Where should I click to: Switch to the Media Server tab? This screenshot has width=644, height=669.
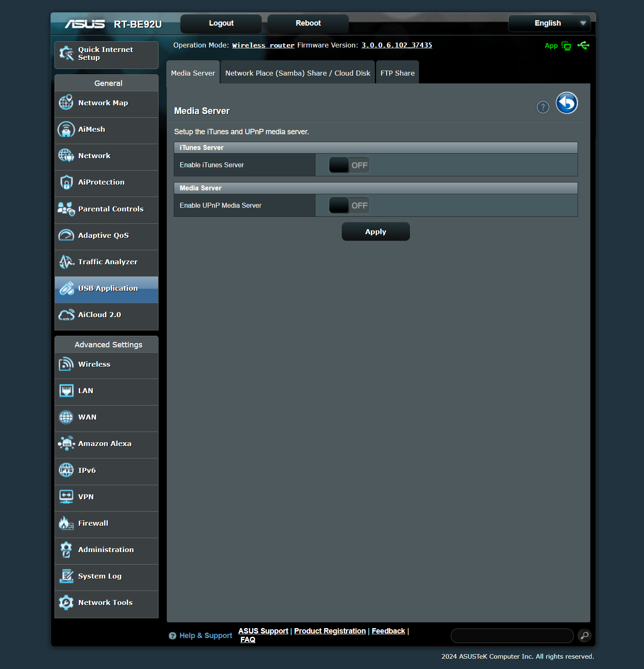coord(193,73)
